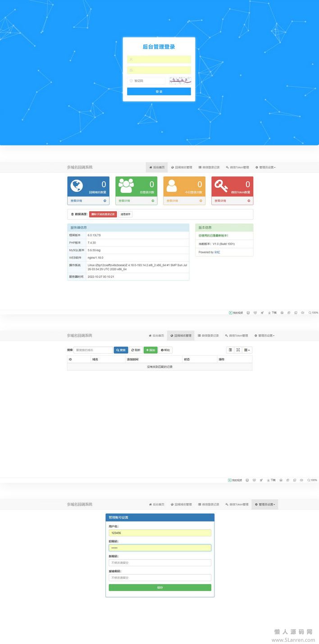Click the 刷新 refresh button
This screenshot has width=319, height=644.
(x=136, y=350)
